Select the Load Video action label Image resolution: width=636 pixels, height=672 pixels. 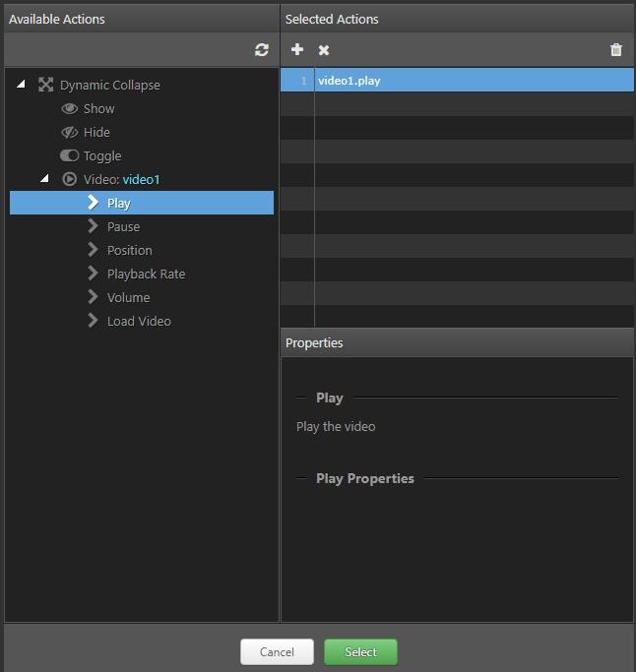point(139,321)
